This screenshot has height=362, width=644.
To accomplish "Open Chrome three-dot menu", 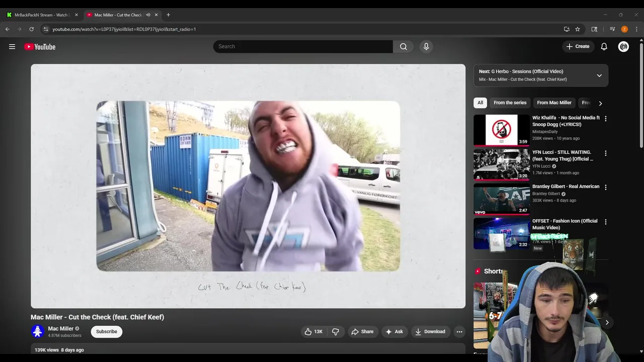I will (636, 29).
